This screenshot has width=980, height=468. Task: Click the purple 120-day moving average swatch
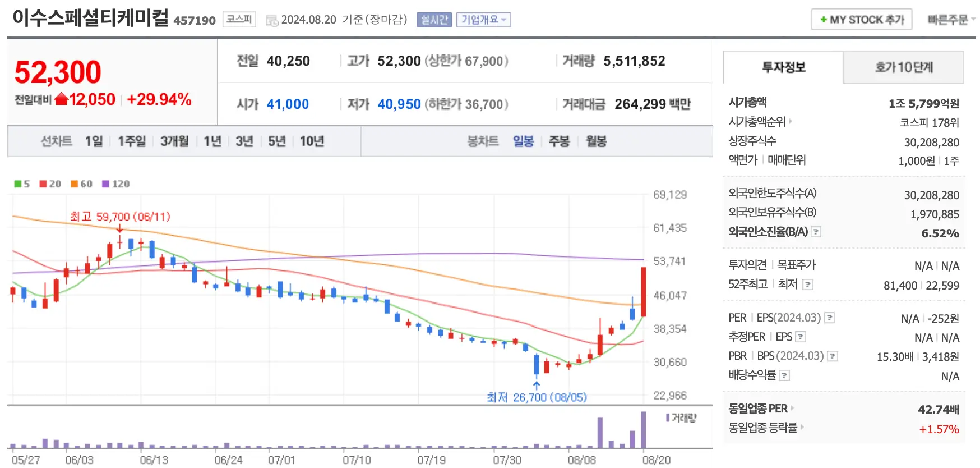pyautogui.click(x=105, y=184)
